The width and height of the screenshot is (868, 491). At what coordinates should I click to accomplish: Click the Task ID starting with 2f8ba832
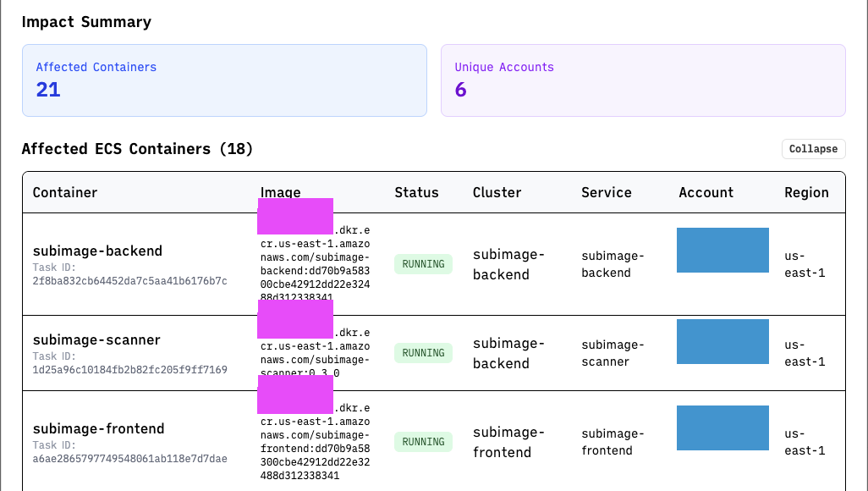pos(129,280)
